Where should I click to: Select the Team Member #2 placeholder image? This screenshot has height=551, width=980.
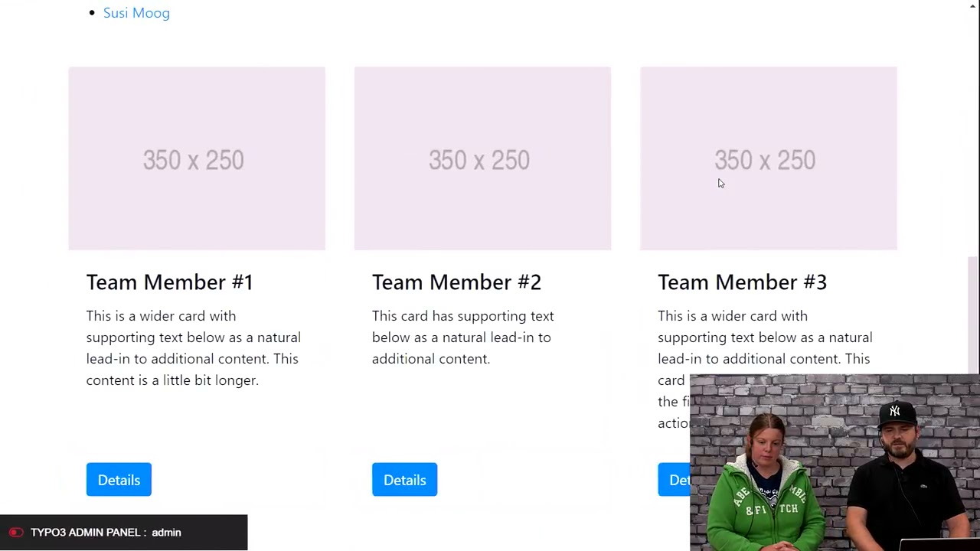coord(482,158)
